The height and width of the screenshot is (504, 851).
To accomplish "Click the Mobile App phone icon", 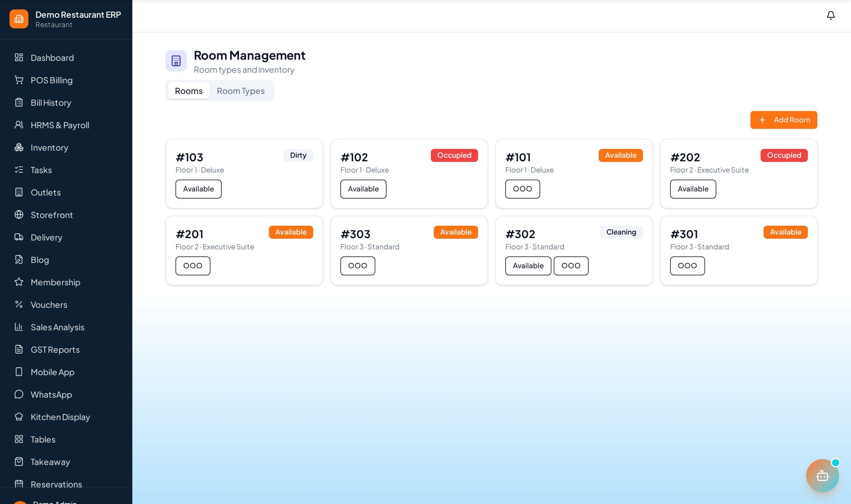I will tap(19, 371).
